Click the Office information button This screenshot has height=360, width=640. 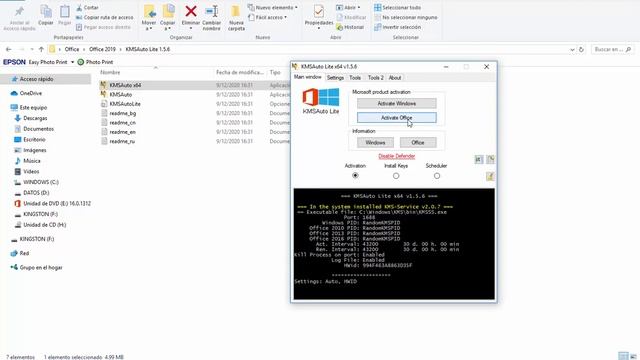tap(418, 142)
